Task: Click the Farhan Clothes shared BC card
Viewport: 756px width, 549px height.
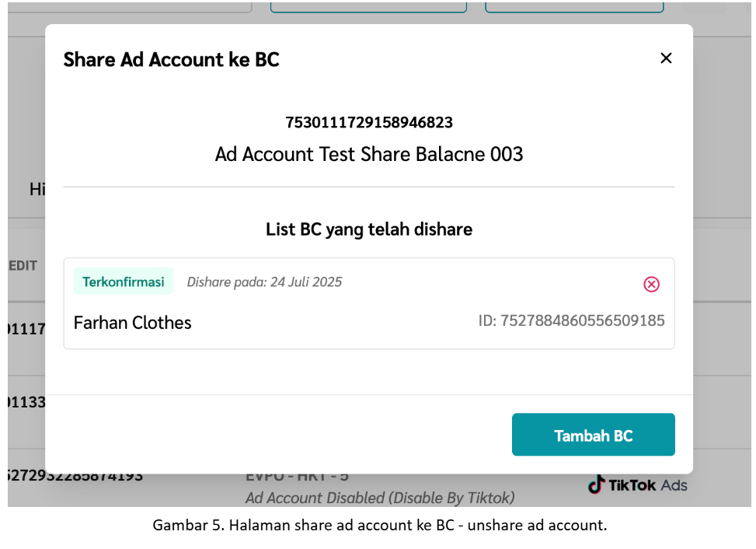Action: tap(369, 303)
